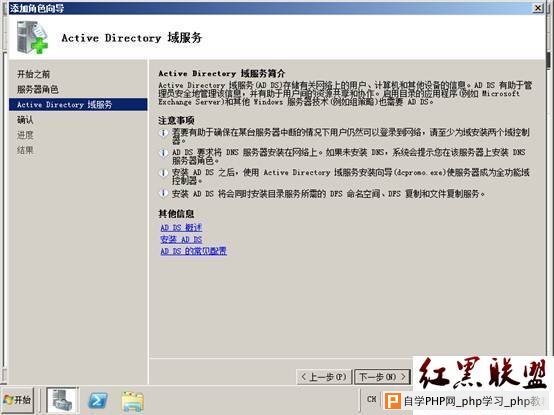This screenshot has width=554, height=415.
Task: Click the 开始 Start button
Action: [18, 400]
